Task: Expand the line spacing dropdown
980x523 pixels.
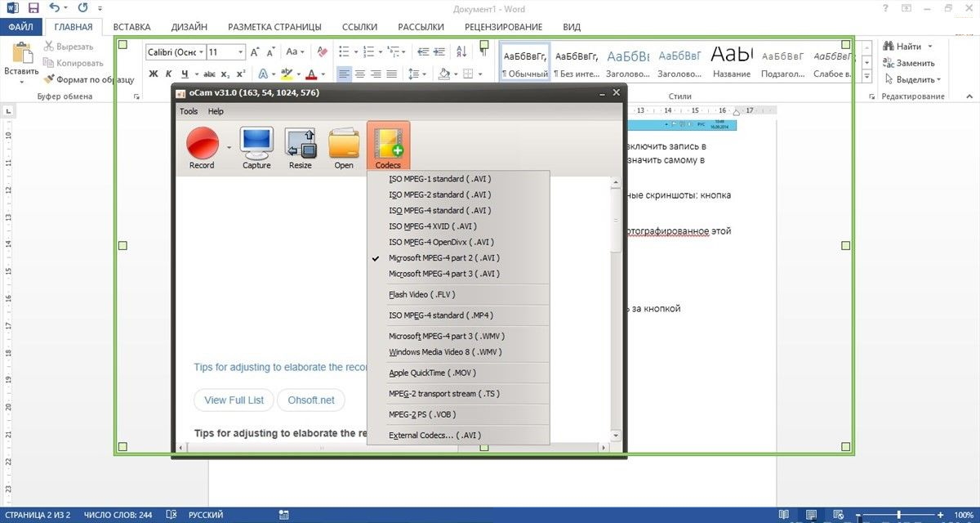Action: (422, 74)
